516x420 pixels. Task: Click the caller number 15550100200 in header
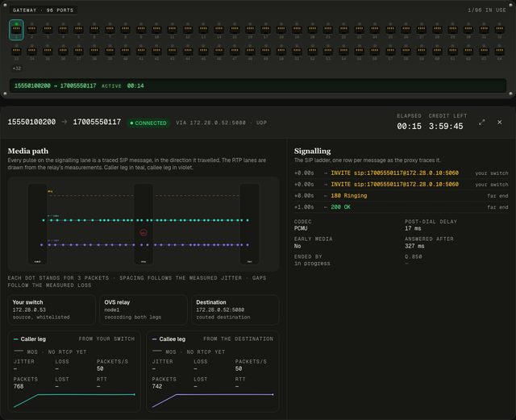tap(31, 122)
